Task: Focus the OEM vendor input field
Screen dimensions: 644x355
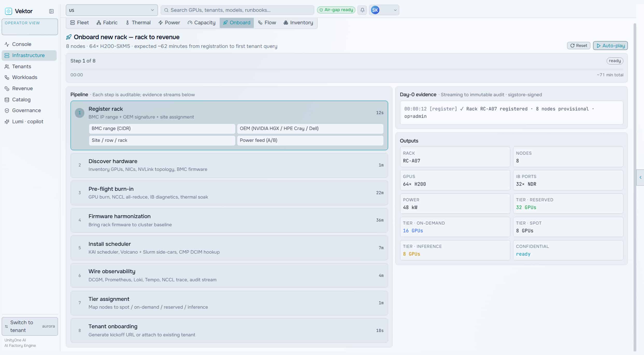Action: pos(310,129)
